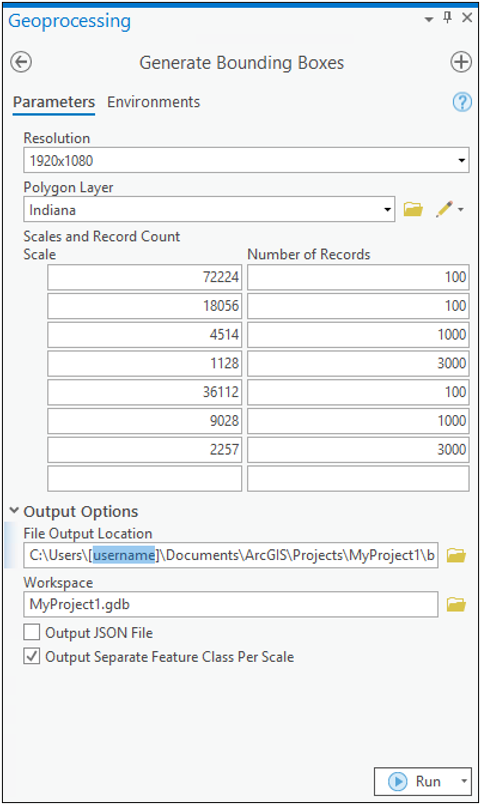Click the empty Scale field in last row
This screenshot has height=805, width=481.
145,478
